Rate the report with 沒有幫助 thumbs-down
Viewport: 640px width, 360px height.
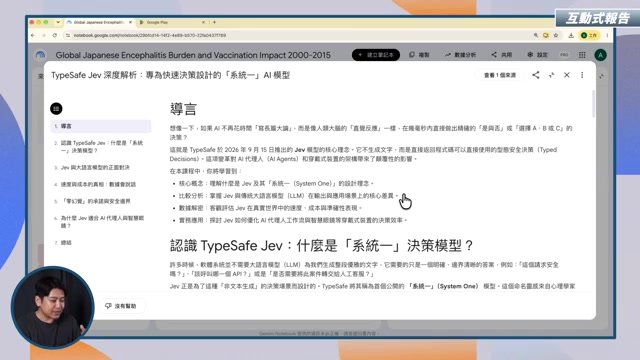pyautogui.click(x=121, y=306)
